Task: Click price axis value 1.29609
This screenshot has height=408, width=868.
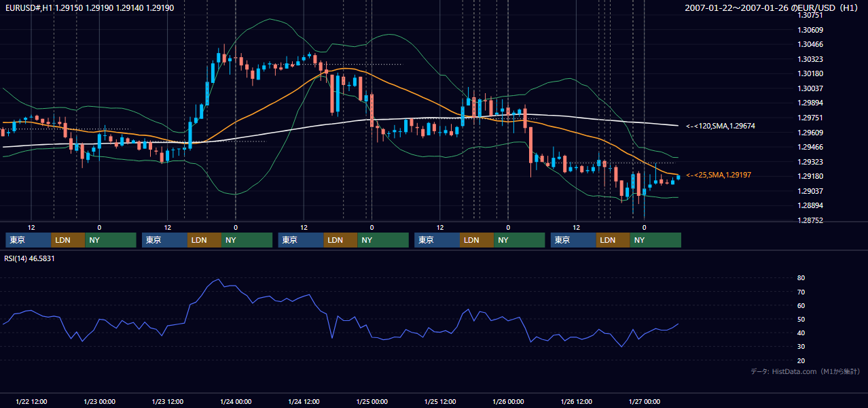Action: pos(811,133)
